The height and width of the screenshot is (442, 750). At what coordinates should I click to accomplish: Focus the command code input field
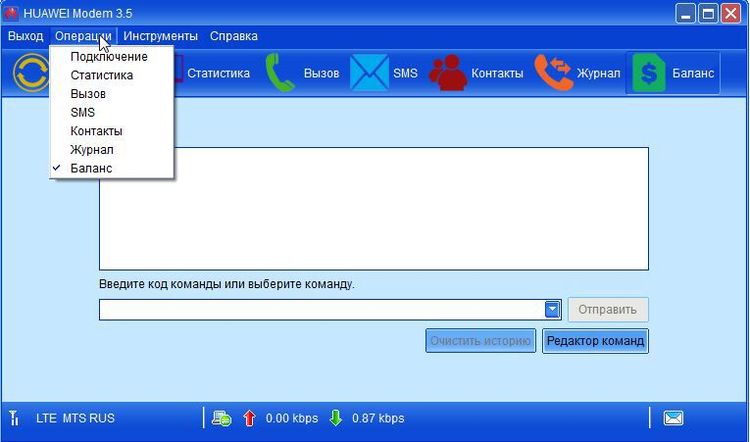pos(322,309)
